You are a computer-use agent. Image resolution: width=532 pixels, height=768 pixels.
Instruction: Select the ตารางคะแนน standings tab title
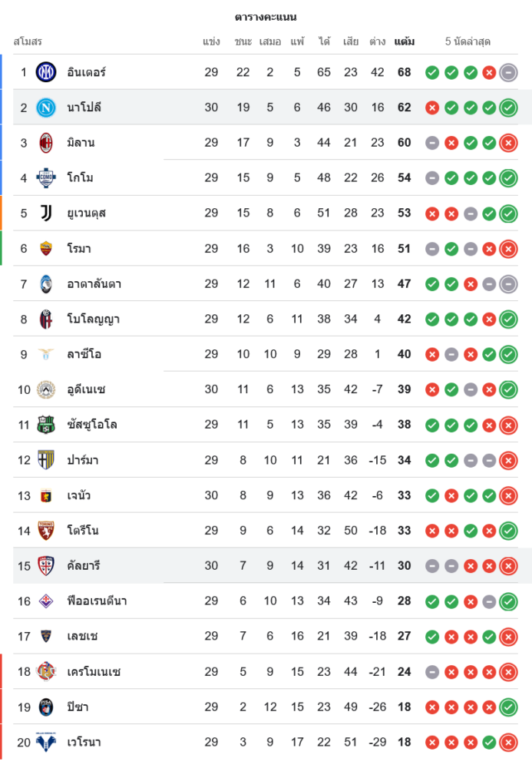pos(266,17)
